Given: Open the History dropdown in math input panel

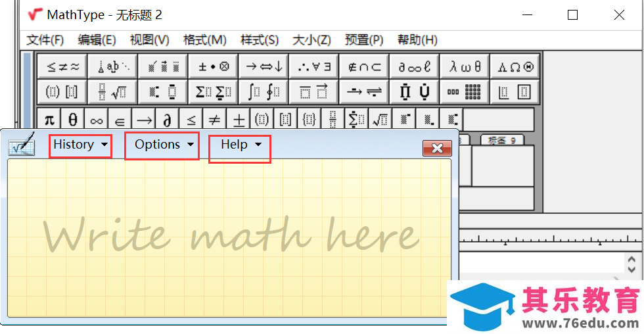Looking at the screenshot, I should pyautogui.click(x=80, y=145).
